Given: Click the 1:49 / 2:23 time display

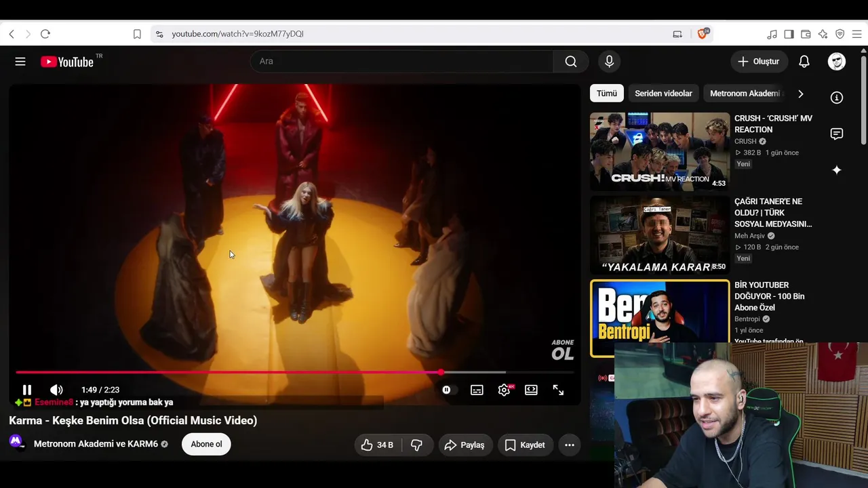Looking at the screenshot, I should tap(100, 390).
